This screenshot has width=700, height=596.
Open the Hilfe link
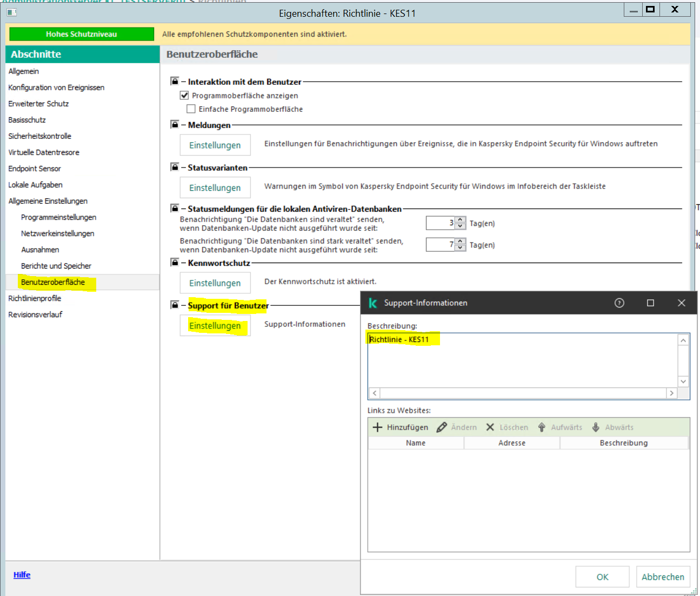22,575
